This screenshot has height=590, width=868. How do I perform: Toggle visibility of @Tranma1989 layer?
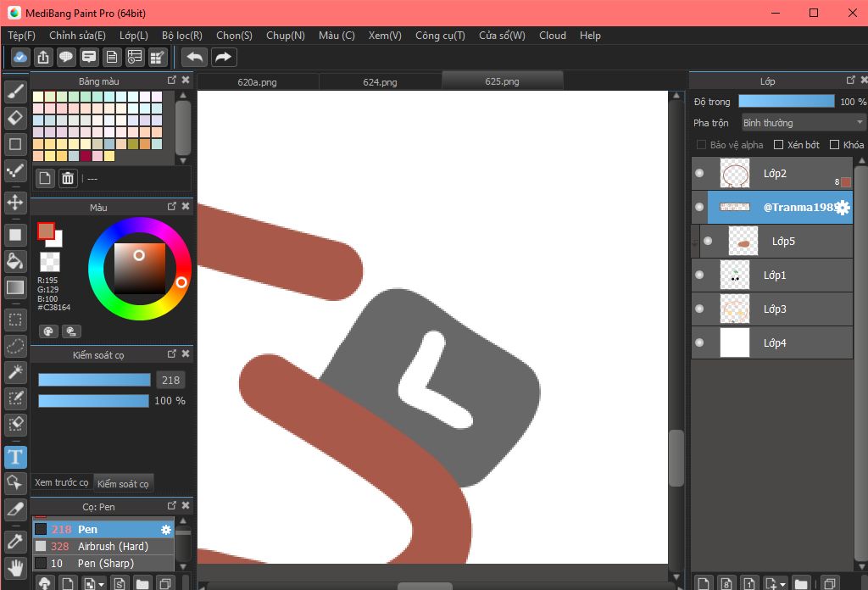click(699, 207)
